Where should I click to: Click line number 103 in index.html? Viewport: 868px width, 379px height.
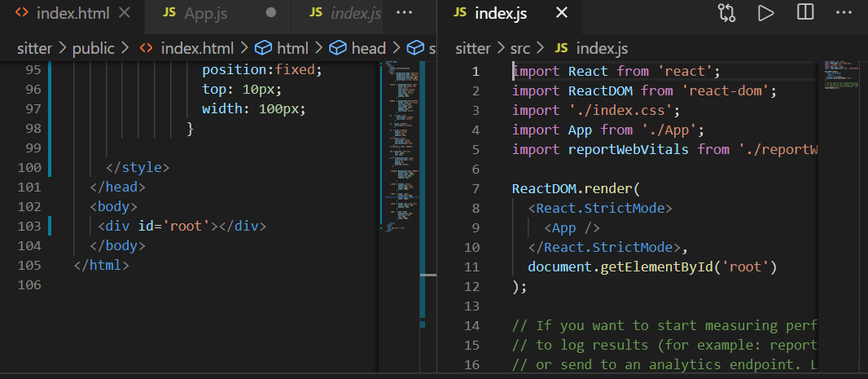coord(28,226)
